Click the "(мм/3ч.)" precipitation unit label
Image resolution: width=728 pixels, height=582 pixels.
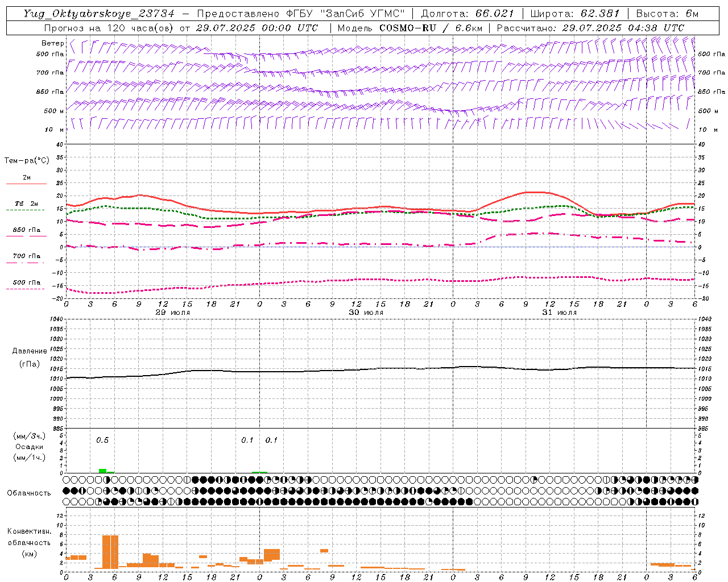tap(30, 436)
